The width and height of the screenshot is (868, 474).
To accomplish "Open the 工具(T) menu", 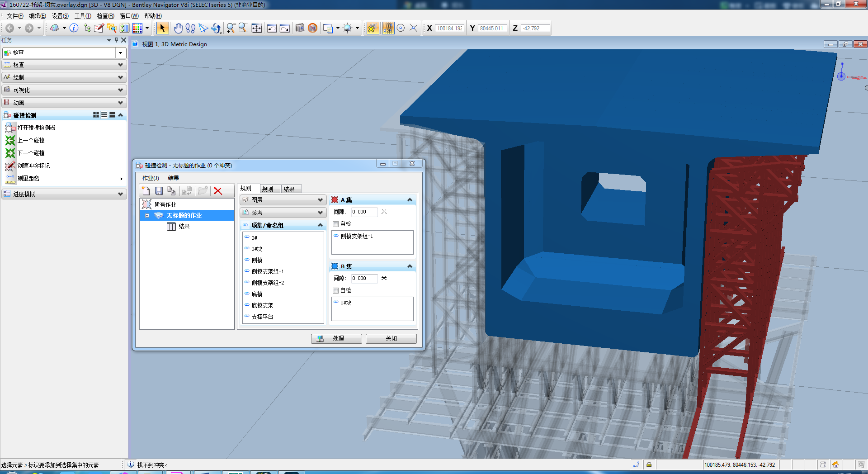I will click(x=83, y=16).
